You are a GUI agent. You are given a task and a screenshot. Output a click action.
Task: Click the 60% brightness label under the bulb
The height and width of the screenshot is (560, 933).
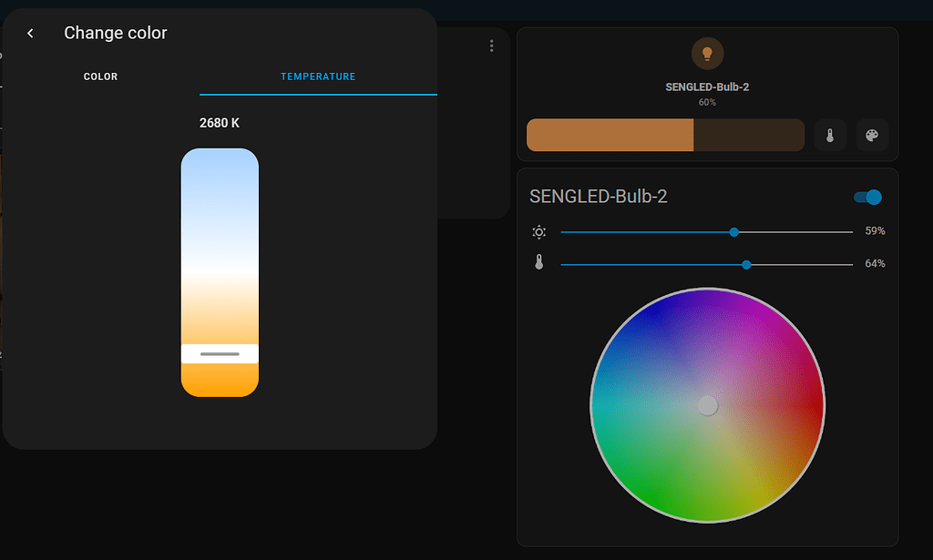pos(707,102)
